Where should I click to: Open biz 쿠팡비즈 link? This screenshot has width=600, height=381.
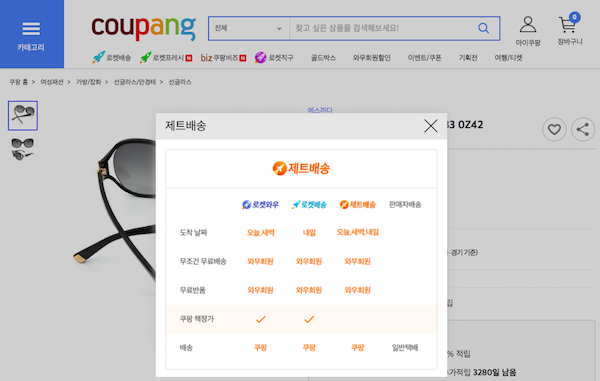[x=223, y=58]
